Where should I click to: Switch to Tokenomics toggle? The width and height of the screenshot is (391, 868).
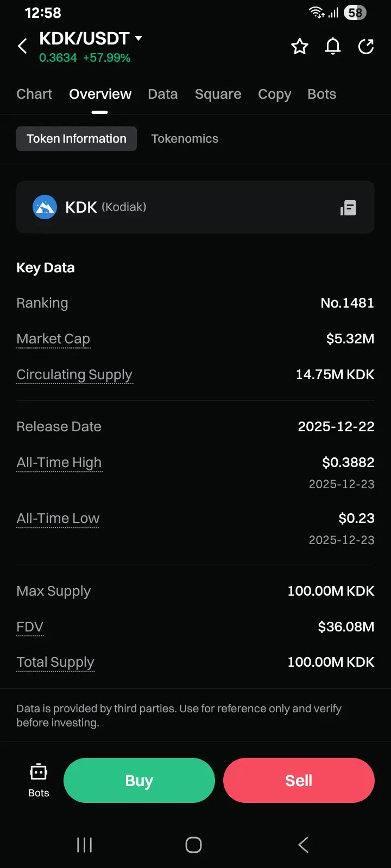click(185, 139)
